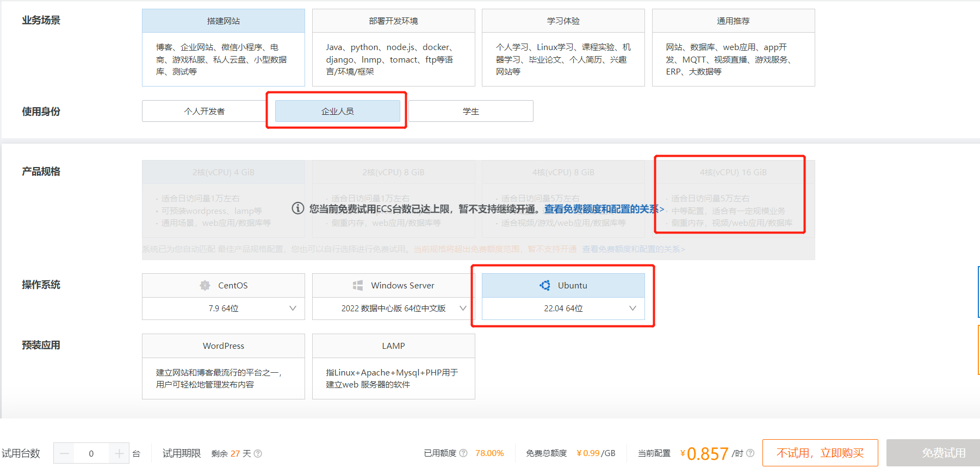This screenshot has width=980, height=474.
Task: Click the ¥0.99/GB free quota value
Action: [596, 453]
